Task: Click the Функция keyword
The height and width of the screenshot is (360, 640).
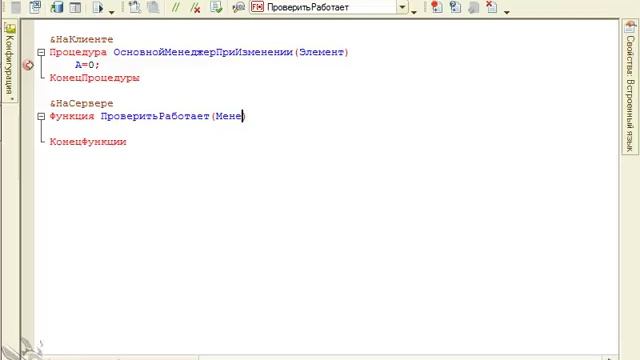Action: (72, 116)
